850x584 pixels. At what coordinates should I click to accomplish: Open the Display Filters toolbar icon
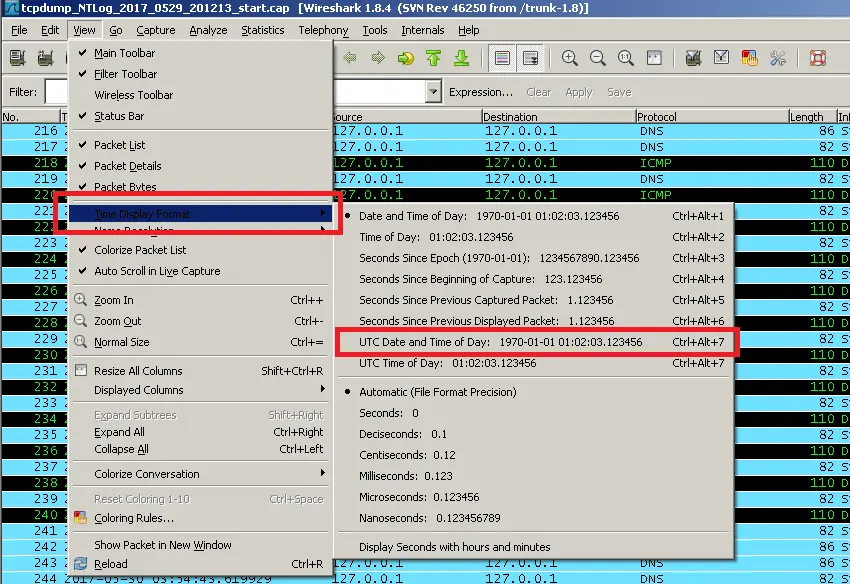pos(721,57)
